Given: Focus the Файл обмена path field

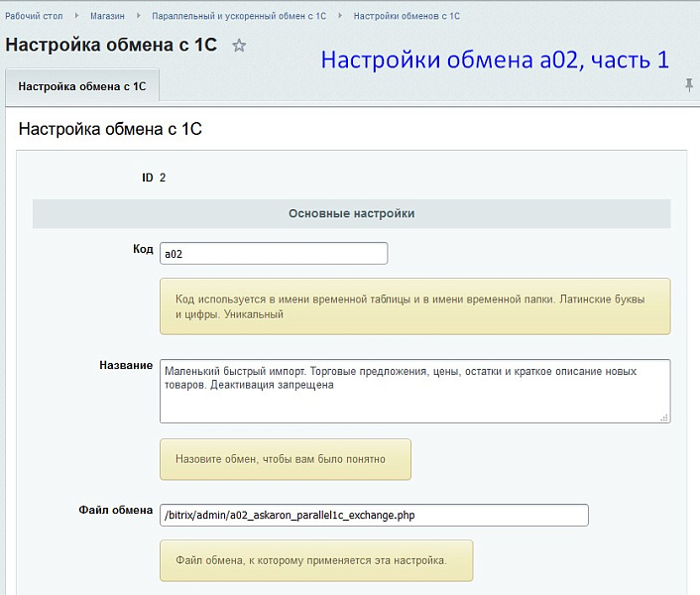Looking at the screenshot, I should point(374,515).
